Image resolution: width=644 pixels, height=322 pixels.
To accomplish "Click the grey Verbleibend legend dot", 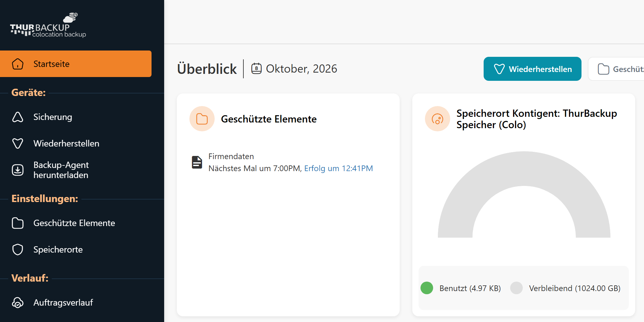I will [516, 288].
